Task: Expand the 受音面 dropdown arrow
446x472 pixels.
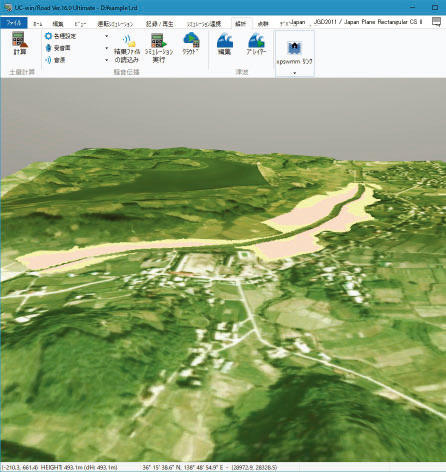Action: [x=107, y=48]
